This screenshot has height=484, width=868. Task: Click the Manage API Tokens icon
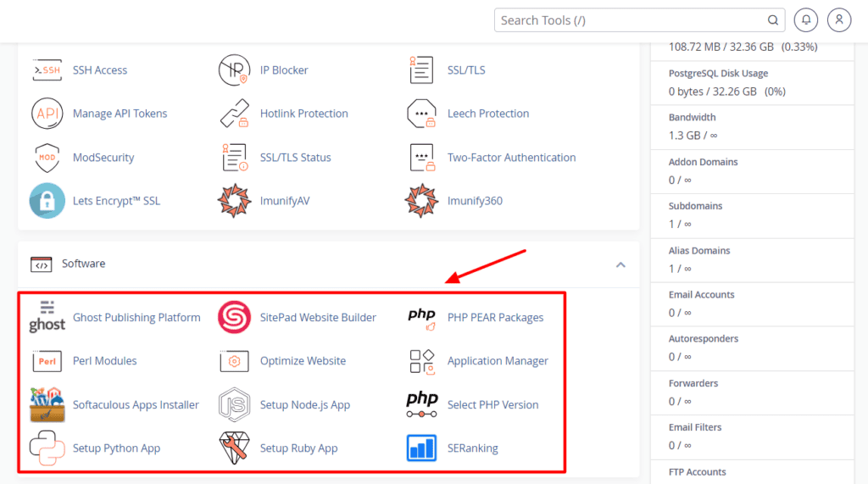point(47,114)
